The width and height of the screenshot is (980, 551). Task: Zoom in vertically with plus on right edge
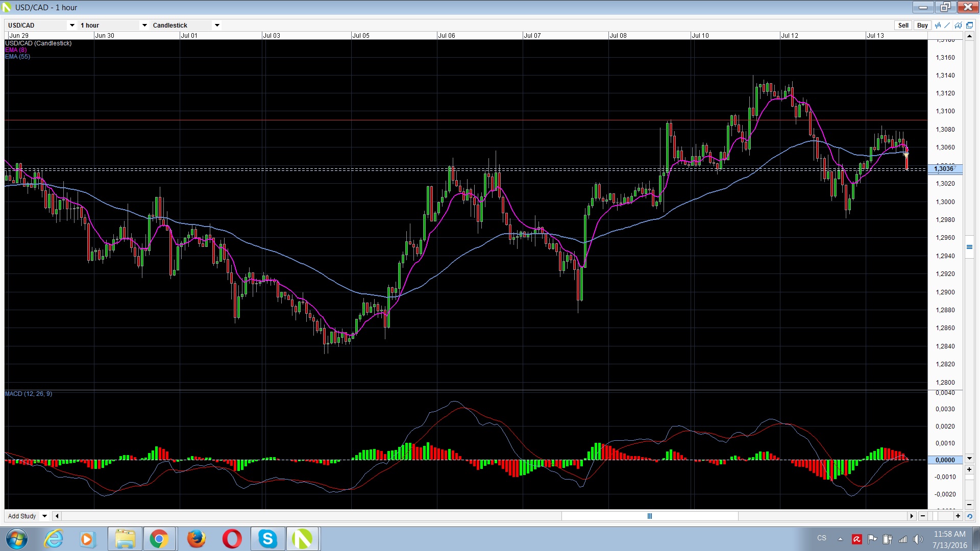(969, 469)
